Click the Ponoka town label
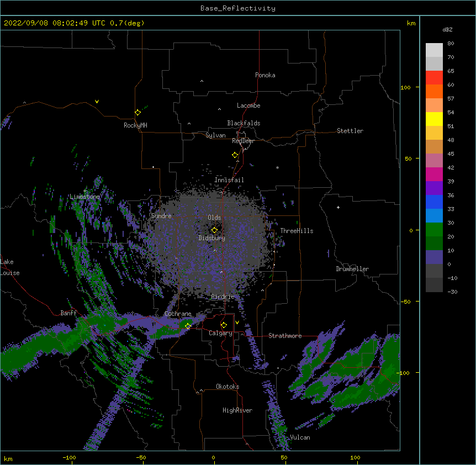The image size is (476, 465). (265, 75)
